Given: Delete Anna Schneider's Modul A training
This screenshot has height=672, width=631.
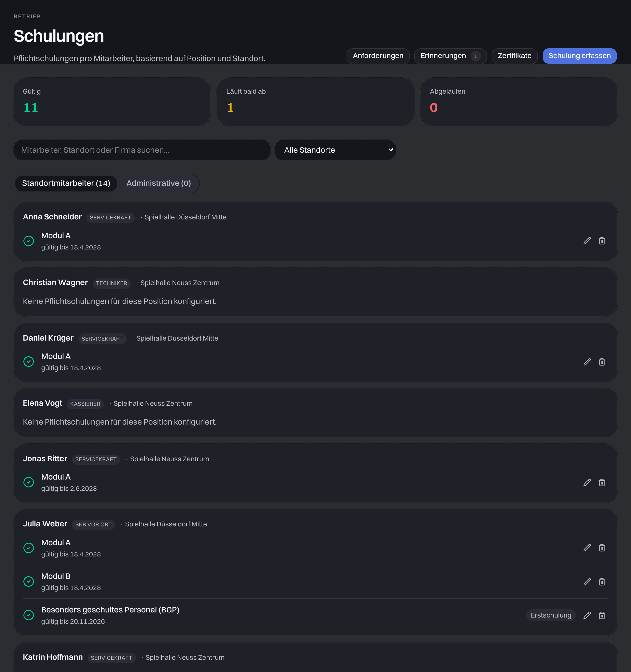Looking at the screenshot, I should 601,241.
